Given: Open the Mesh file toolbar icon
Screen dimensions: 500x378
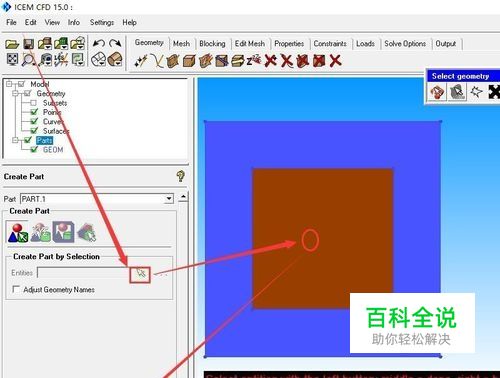Looking at the screenshot, I should click(61, 44).
